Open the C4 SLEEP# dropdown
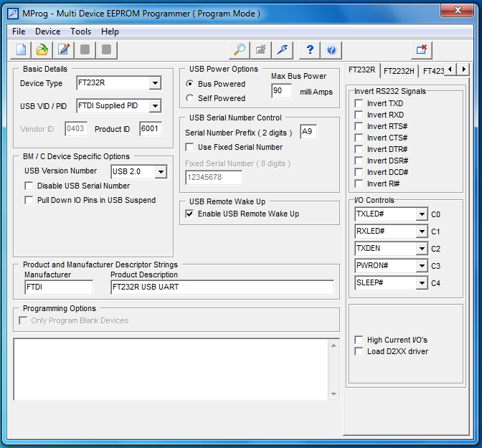This screenshot has height=448, width=482. [x=422, y=283]
